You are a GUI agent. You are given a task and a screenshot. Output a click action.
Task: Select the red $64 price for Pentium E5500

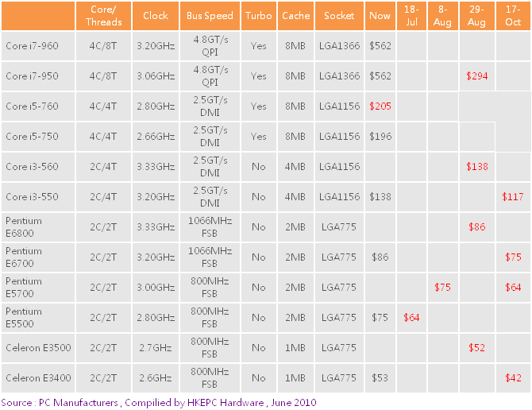pos(411,318)
